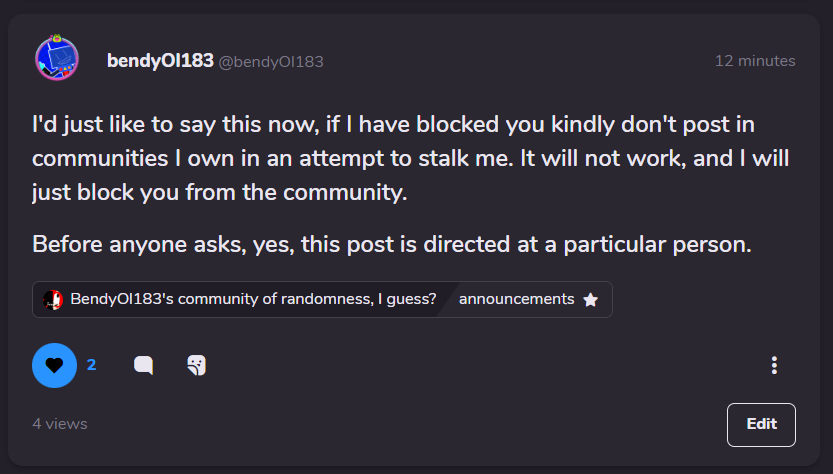Click the text "just block you from the community"
The image size is (833, 474).
(x=219, y=192)
